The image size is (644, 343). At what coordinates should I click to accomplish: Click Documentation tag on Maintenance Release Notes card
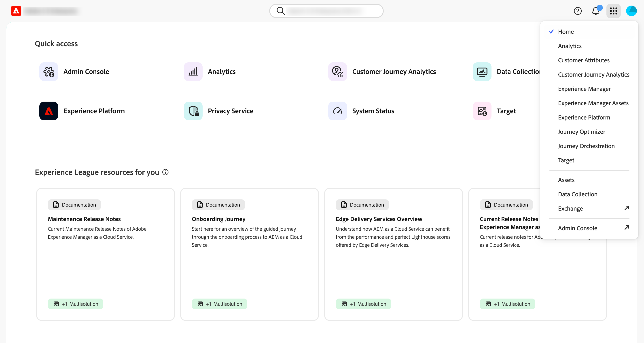click(74, 205)
